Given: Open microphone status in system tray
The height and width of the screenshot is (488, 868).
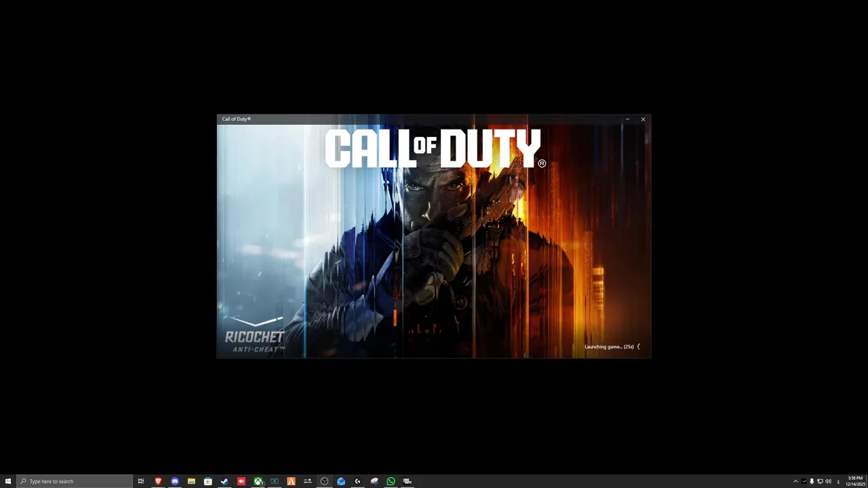Looking at the screenshot, I should coord(812,481).
